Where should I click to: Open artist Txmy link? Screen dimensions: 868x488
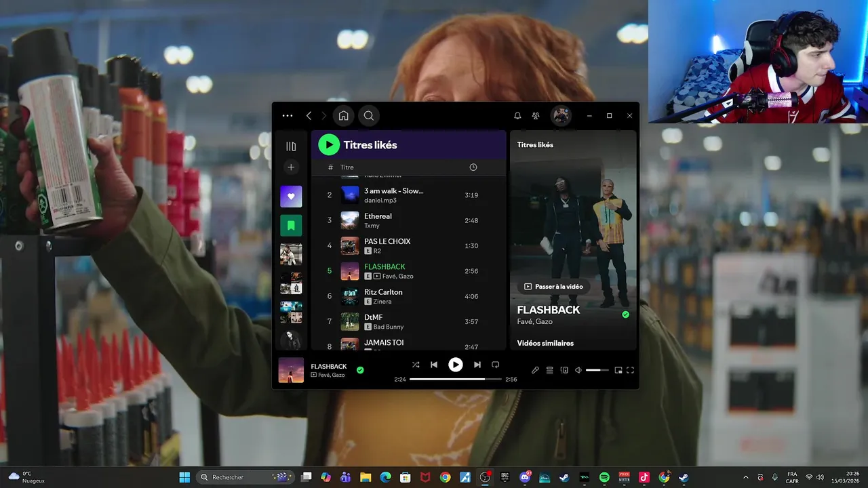coord(372,226)
